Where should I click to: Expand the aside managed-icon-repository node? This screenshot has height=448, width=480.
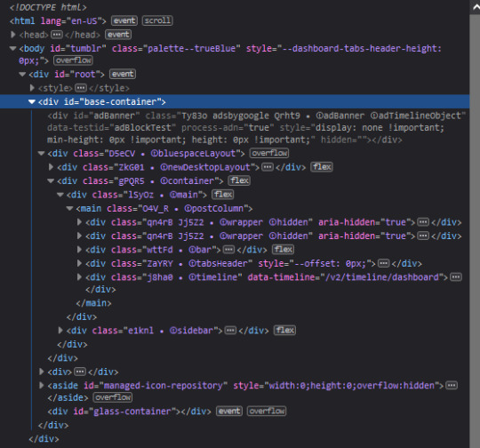coord(41,385)
